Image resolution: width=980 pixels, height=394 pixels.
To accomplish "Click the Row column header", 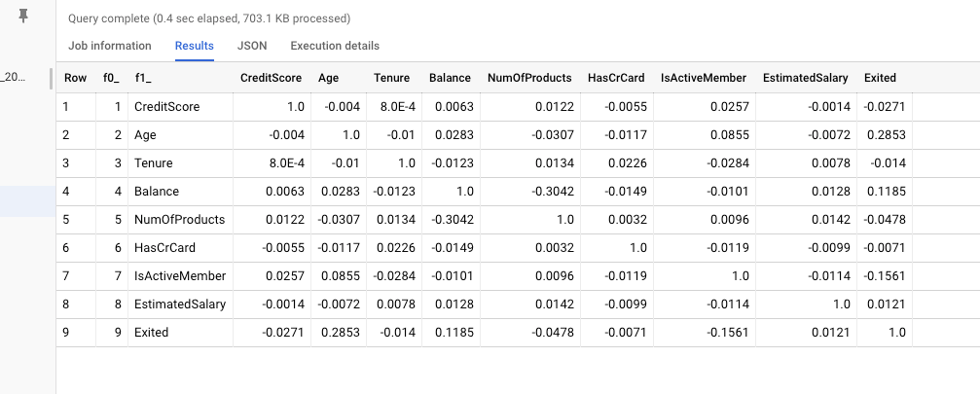I will [74, 78].
